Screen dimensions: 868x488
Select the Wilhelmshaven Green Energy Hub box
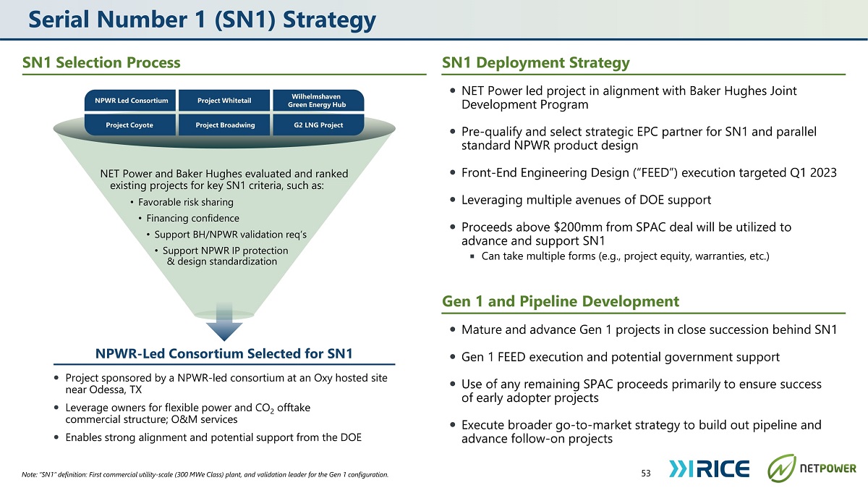[x=318, y=101]
